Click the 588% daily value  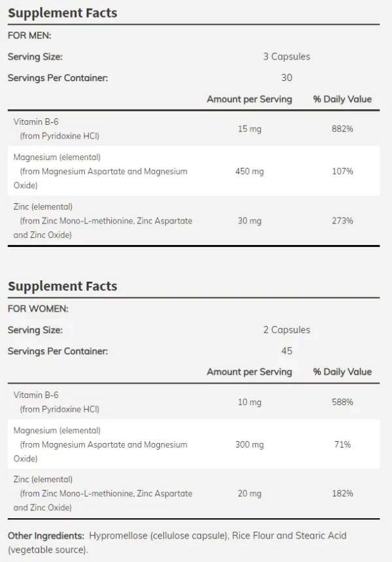click(342, 402)
